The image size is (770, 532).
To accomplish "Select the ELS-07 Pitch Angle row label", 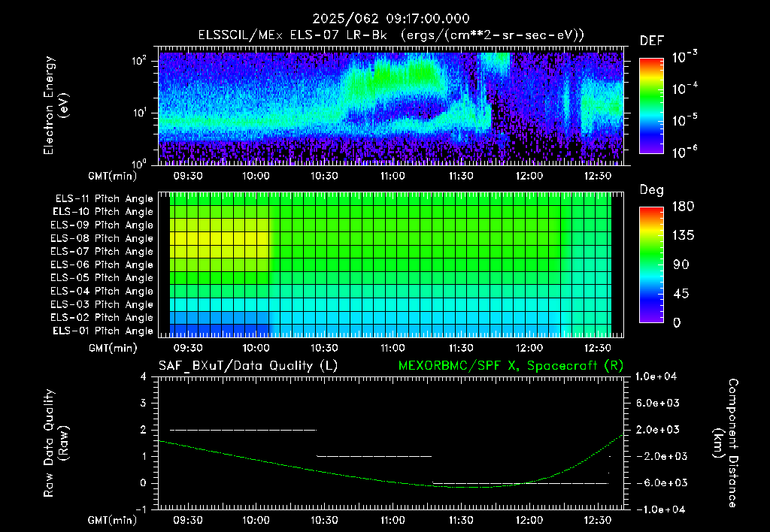I will 102,251.
